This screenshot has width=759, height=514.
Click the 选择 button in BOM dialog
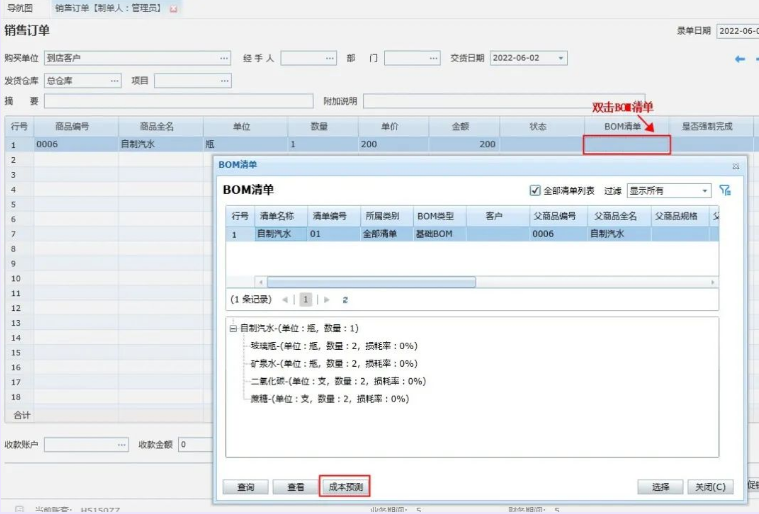(660, 487)
